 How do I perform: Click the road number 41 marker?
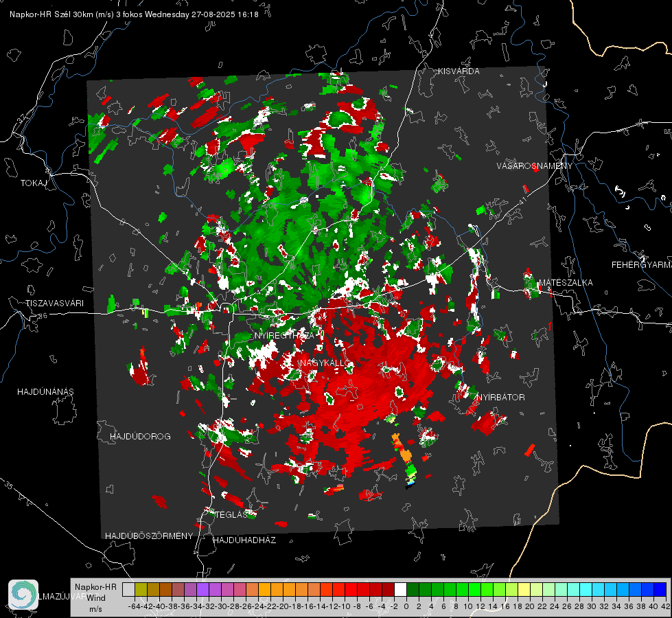pyautogui.click(x=522, y=200)
